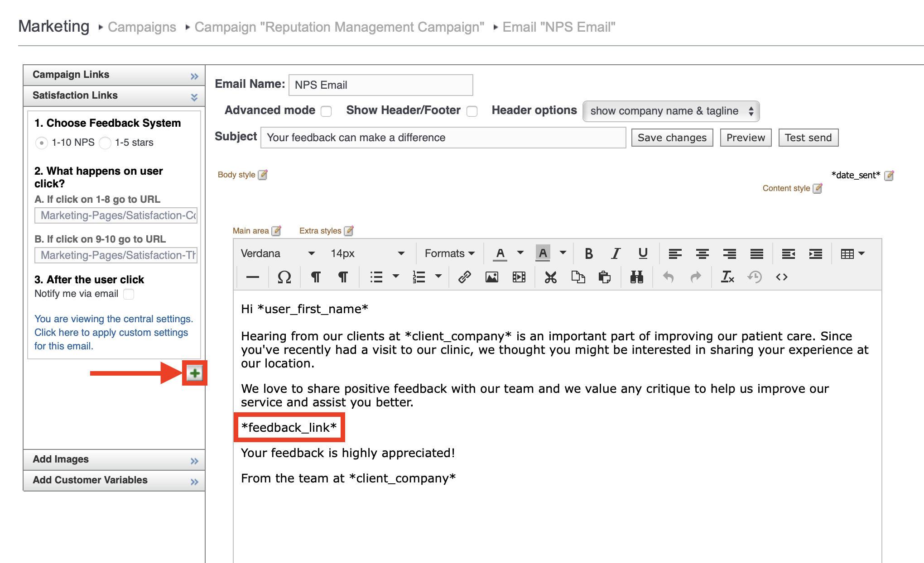The image size is (924, 563).
Task: Insert a horizontal line in the editor
Action: coord(252,277)
